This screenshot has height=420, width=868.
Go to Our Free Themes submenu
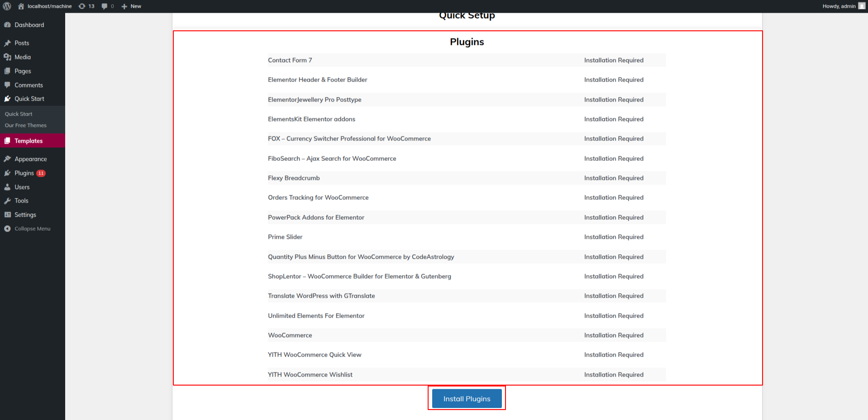click(x=26, y=126)
